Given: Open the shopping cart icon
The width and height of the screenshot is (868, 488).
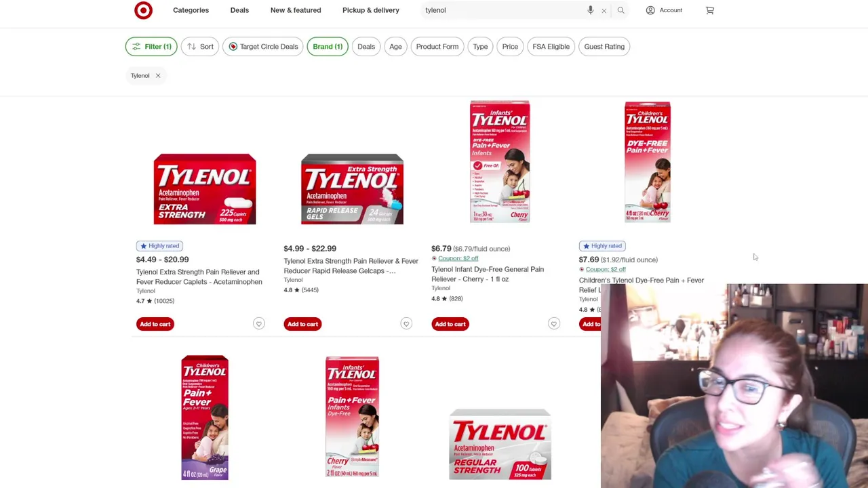Looking at the screenshot, I should 709,10.
